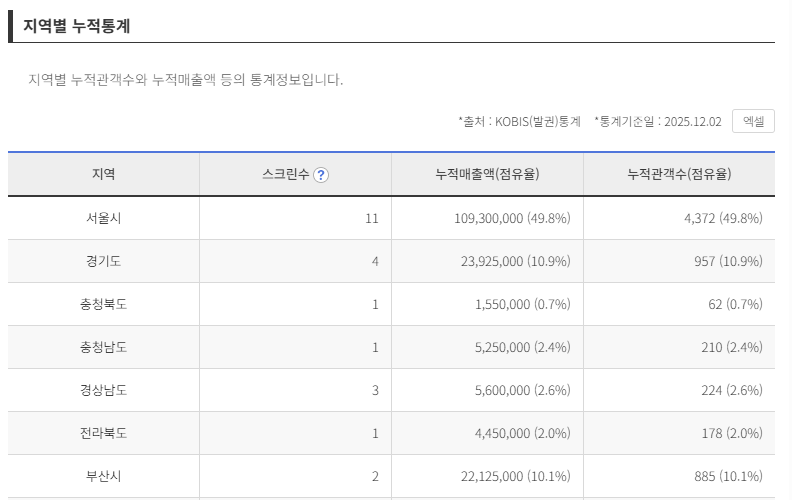
Task: Select the 경기도 region cell
Action: point(104,261)
